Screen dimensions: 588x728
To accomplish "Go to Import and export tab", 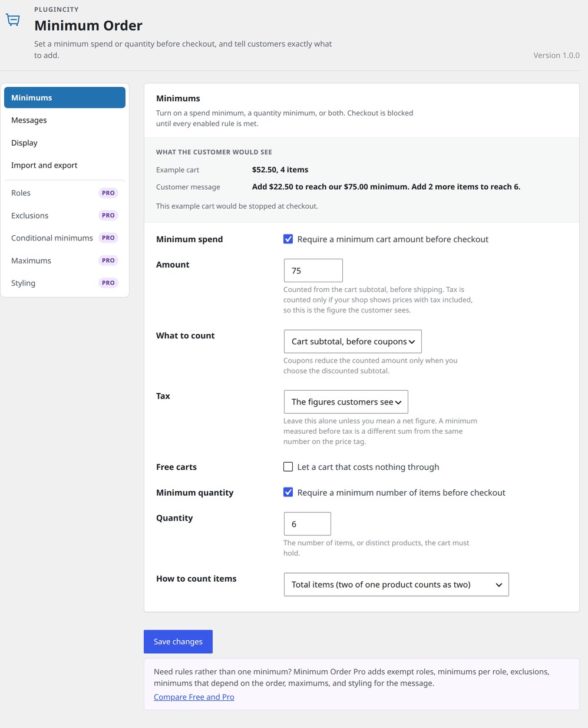I will click(65, 165).
